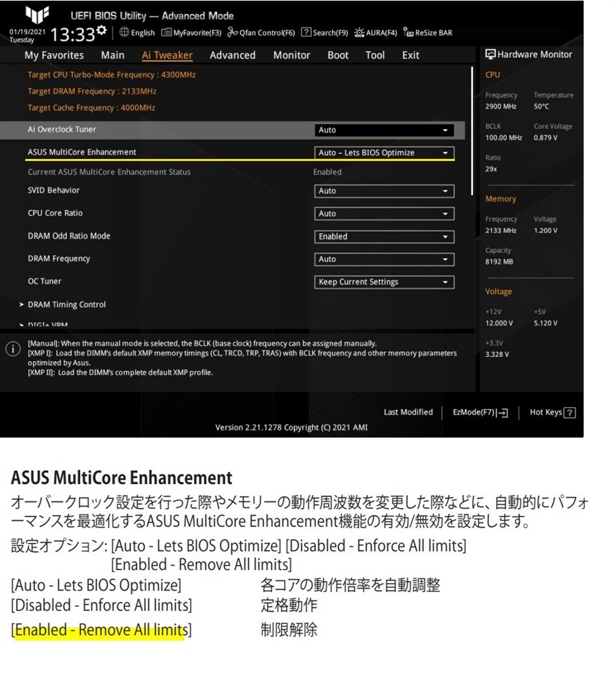Screen dimensions: 616x678
Task: Select ASUS MultiCore Enhancement row label
Action: [81, 152]
